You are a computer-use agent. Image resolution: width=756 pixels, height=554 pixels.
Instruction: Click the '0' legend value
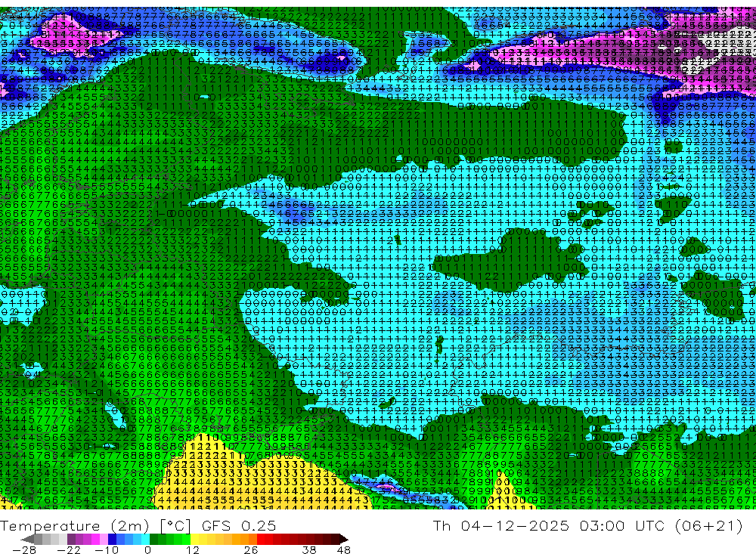(147, 550)
